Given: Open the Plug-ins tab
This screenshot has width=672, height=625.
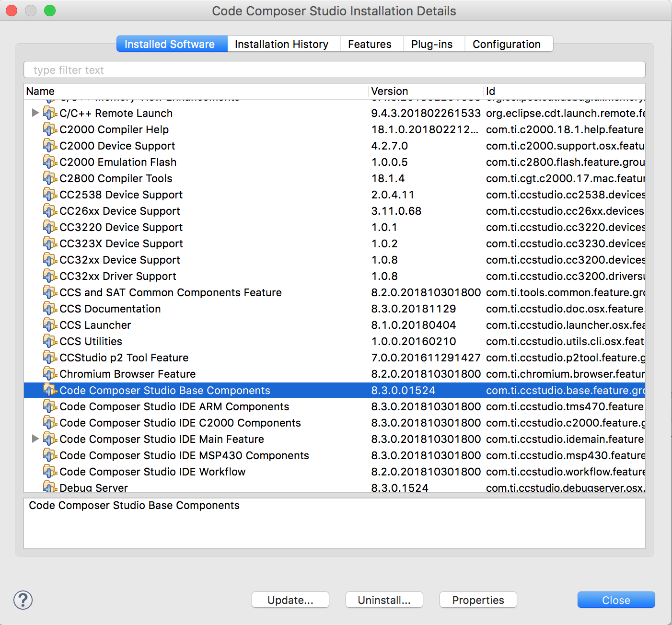Looking at the screenshot, I should tap(434, 44).
